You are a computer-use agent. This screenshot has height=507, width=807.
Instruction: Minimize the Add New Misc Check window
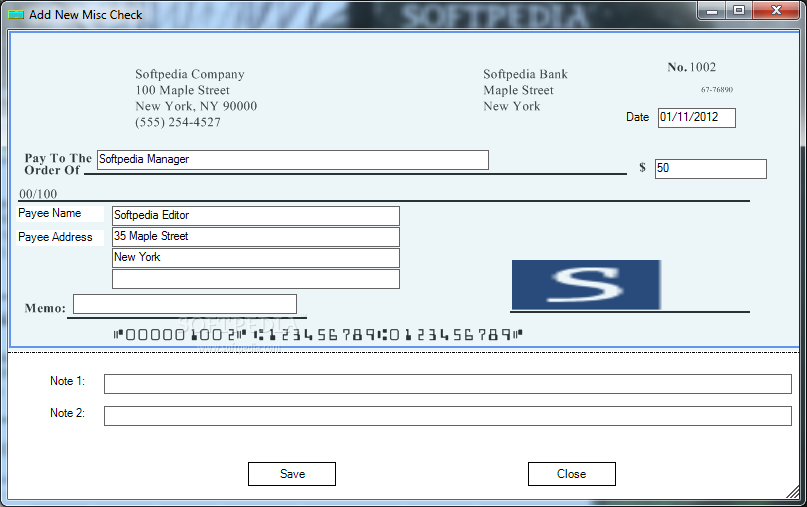(x=712, y=10)
